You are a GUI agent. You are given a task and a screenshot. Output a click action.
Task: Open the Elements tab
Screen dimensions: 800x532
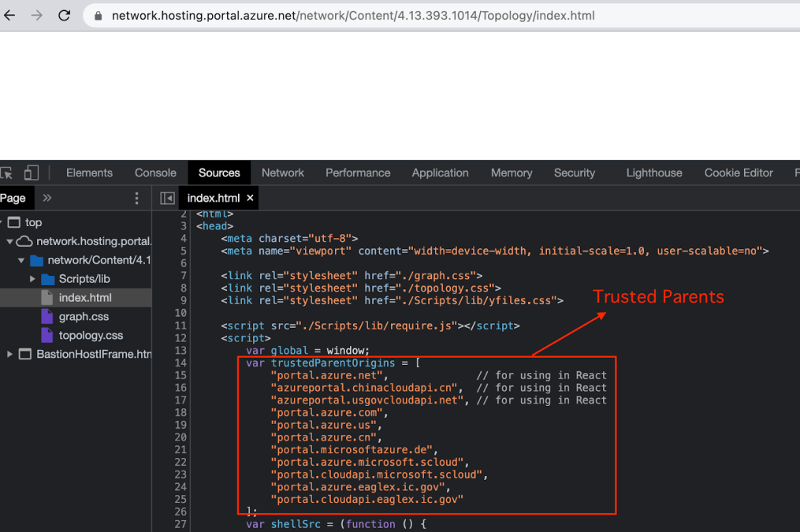click(x=89, y=173)
